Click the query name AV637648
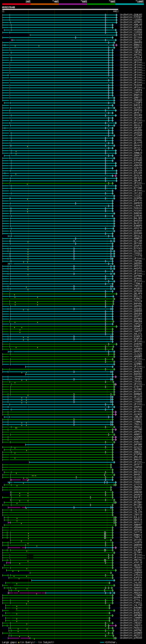The image size is (146, 644). pos(8,8)
